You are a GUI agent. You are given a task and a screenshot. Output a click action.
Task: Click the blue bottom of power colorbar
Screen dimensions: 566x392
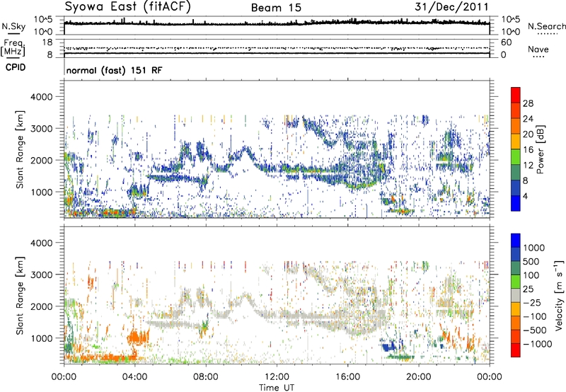[x=516, y=204]
